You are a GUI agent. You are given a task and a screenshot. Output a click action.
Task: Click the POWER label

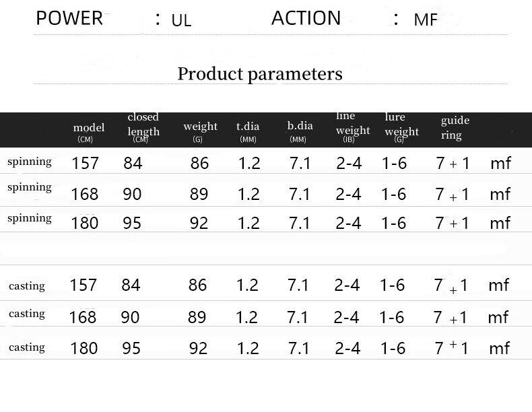(x=69, y=18)
